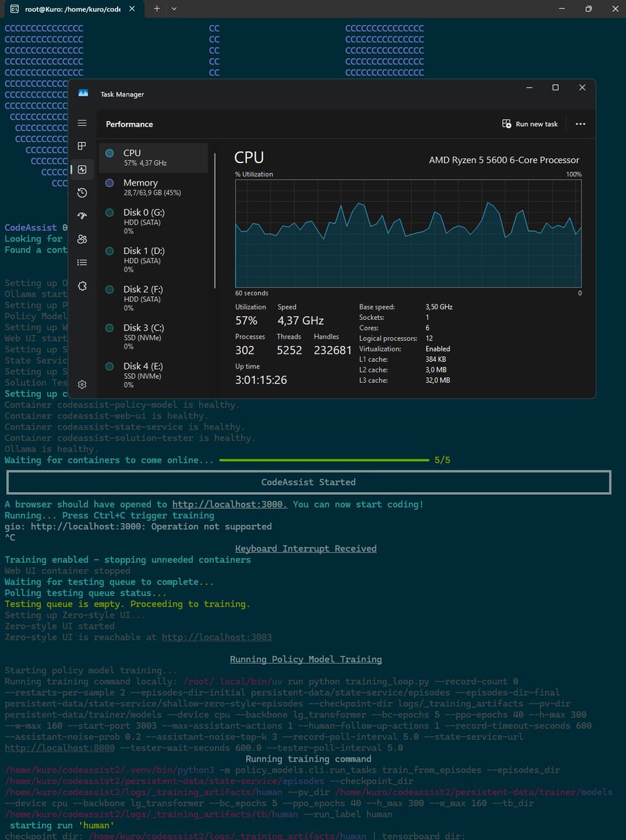The image size is (626, 840).
Task: Click the CPU utilization graph
Action: [408, 233]
